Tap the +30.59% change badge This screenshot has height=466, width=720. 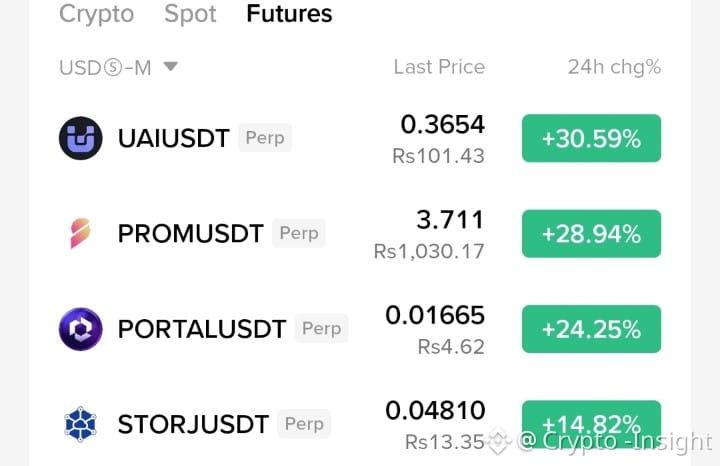[x=591, y=138]
